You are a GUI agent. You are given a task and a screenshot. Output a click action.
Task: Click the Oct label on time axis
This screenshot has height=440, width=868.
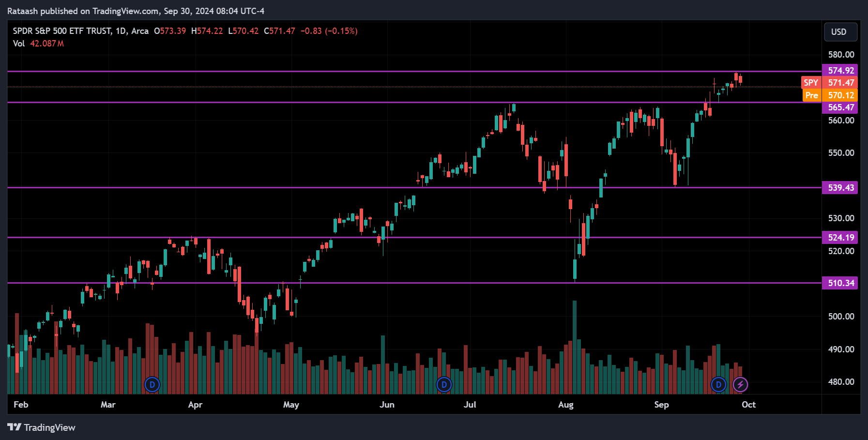(x=749, y=405)
